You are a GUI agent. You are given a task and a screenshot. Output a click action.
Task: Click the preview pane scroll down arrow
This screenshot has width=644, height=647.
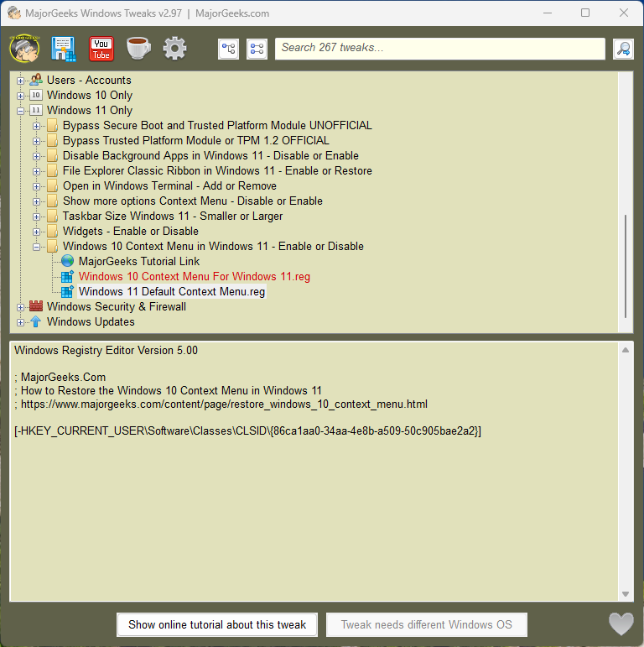click(626, 594)
